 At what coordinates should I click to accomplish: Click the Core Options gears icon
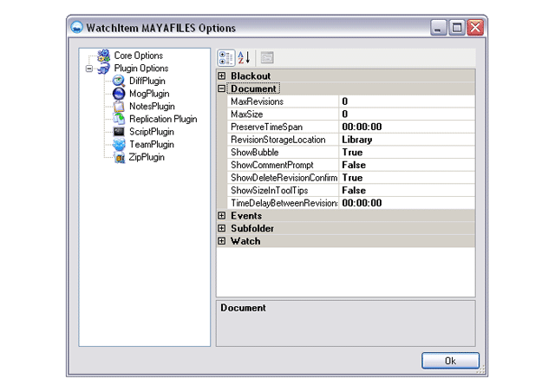pyautogui.click(x=104, y=56)
